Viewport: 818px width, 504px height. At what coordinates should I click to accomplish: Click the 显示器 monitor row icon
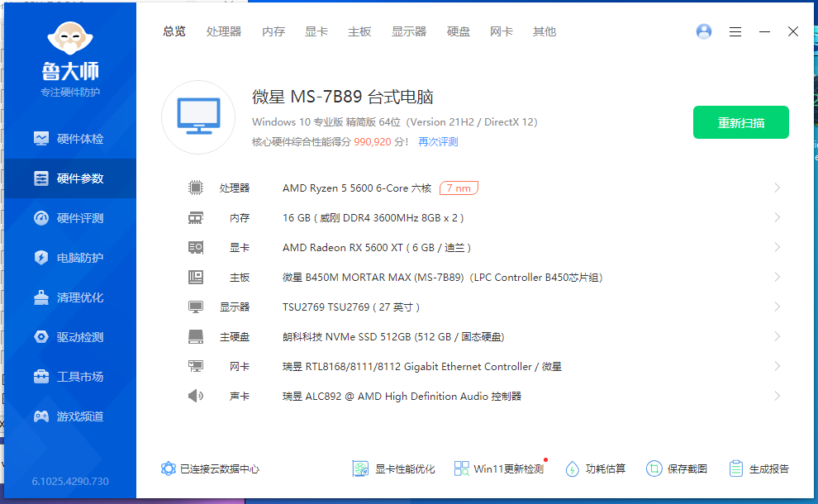pyautogui.click(x=196, y=307)
